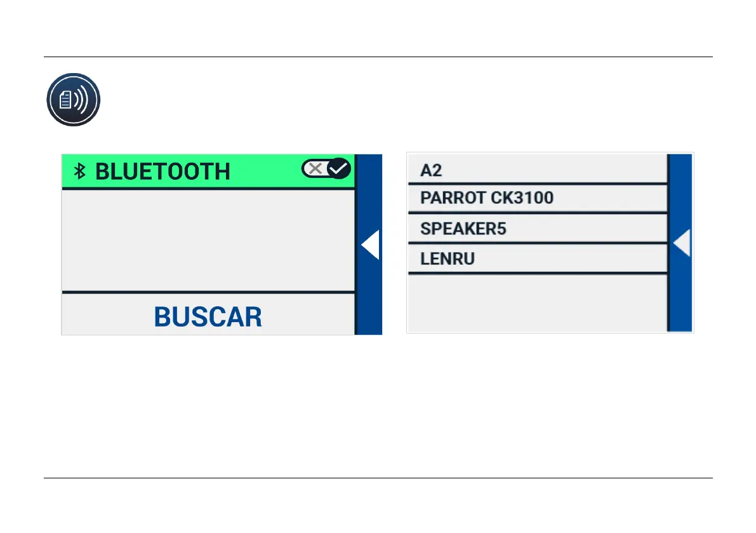
Task: Toggle the Bluetooth on/off switch
Action: pyautogui.click(x=326, y=168)
